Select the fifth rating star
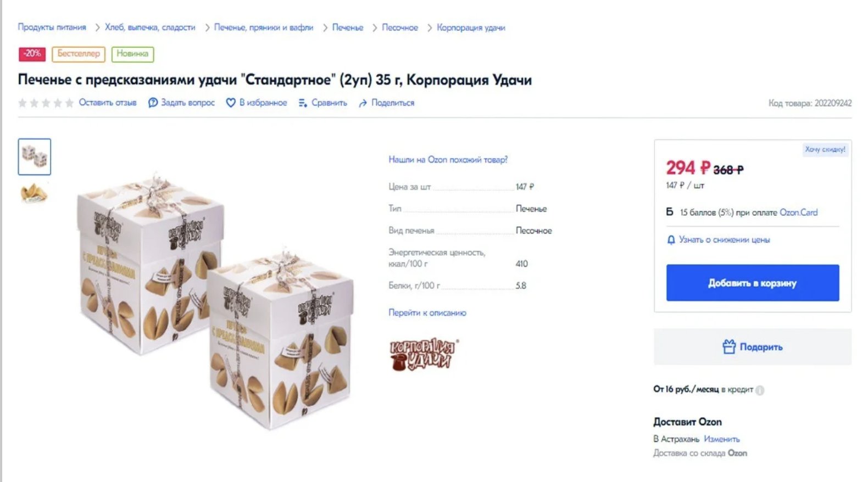This screenshot has width=868, height=482. [x=70, y=103]
